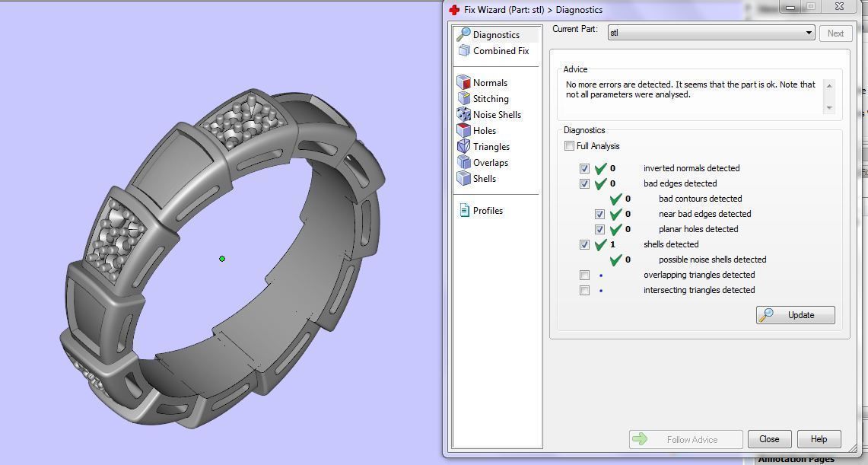Uncheck near bad edges detected checkbox
The height and width of the screenshot is (465, 868).
pos(599,214)
